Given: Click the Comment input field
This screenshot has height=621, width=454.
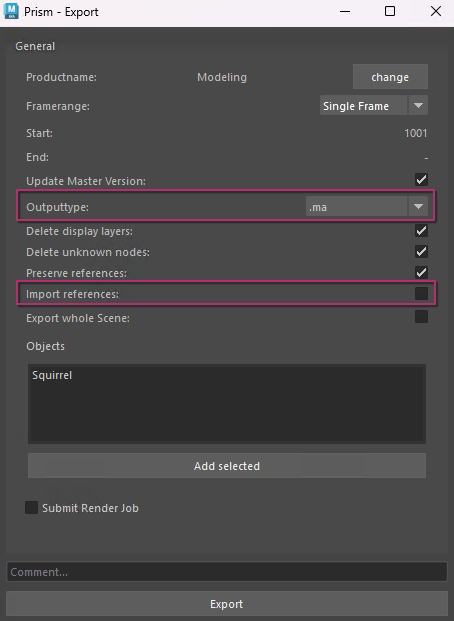Looking at the screenshot, I should [227, 572].
